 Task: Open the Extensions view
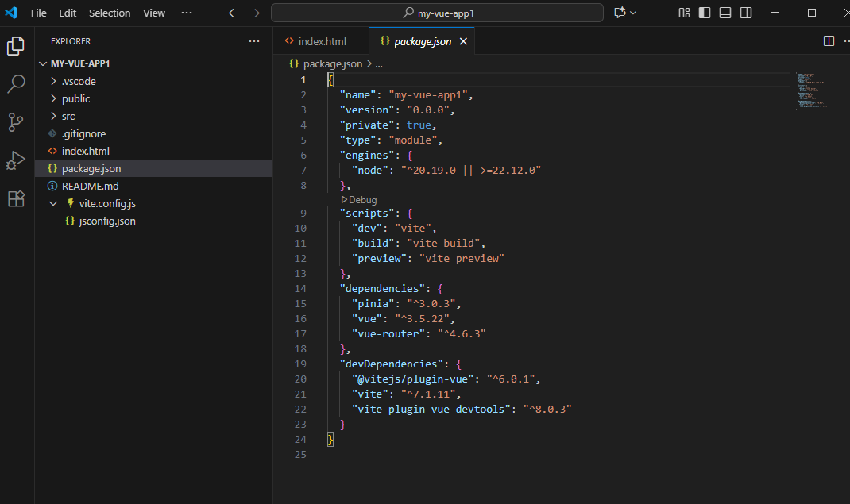click(16, 198)
